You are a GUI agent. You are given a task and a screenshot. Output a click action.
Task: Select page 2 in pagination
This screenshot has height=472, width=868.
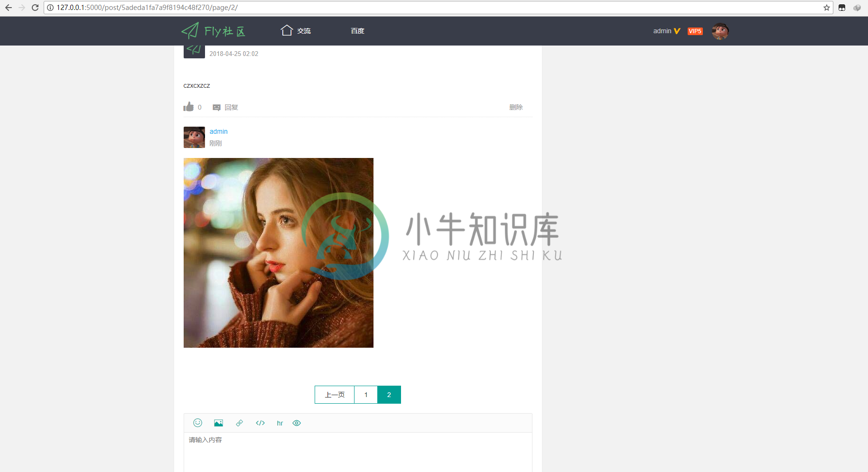[x=389, y=395]
